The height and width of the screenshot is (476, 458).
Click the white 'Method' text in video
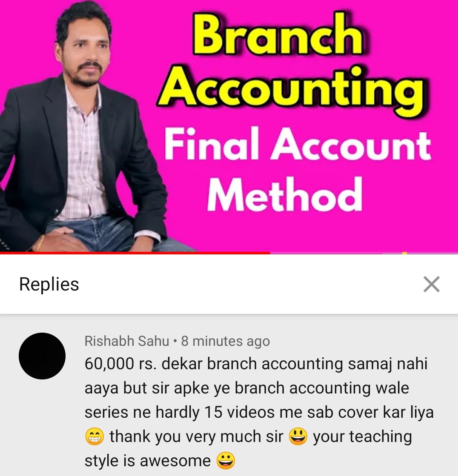click(285, 194)
